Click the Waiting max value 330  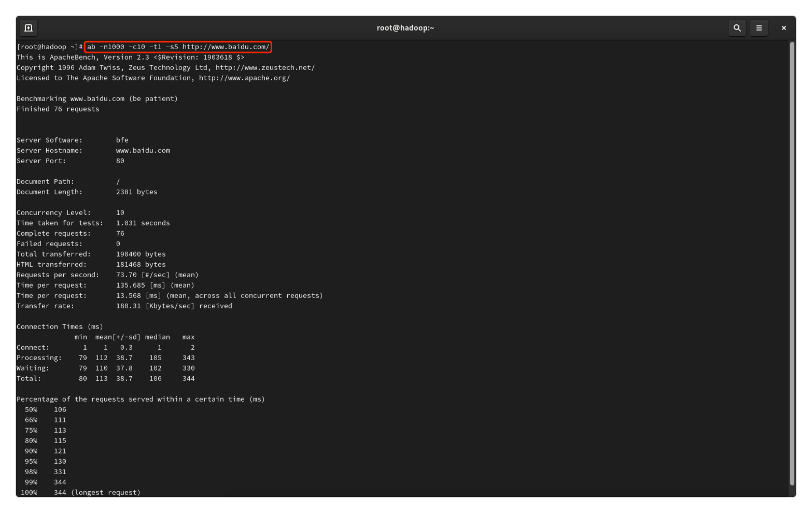(189, 368)
